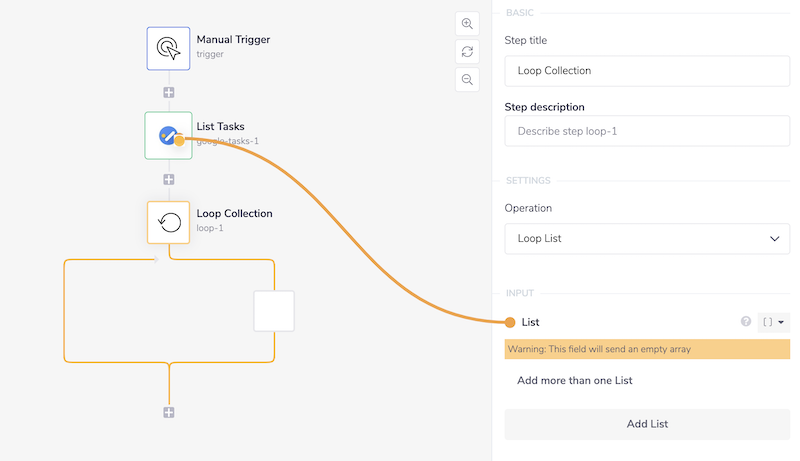The image size is (800, 461).
Task: Click the Step description input field
Action: tap(647, 131)
